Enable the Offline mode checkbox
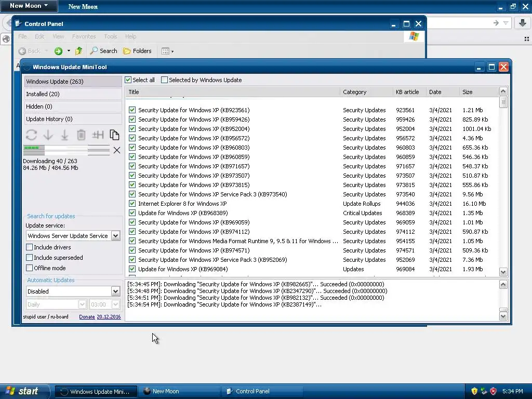The height and width of the screenshot is (399, 532). 30,268
